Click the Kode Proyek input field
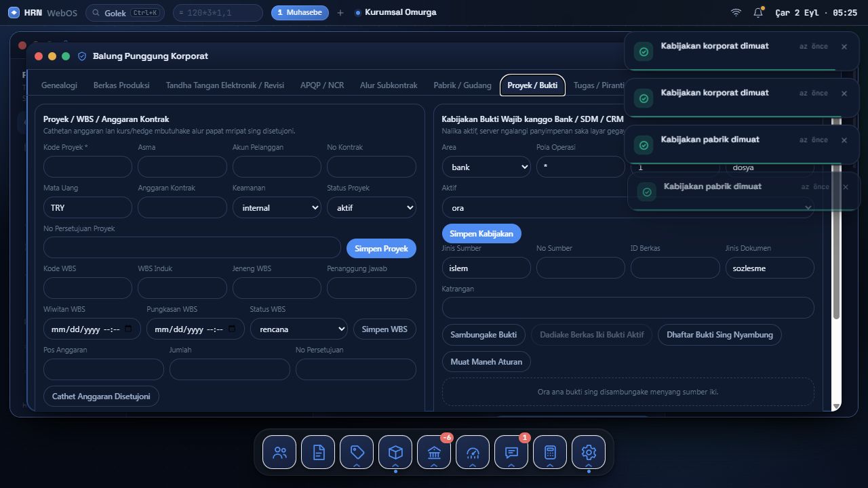Viewport: 868px width, 488px height. click(x=87, y=167)
